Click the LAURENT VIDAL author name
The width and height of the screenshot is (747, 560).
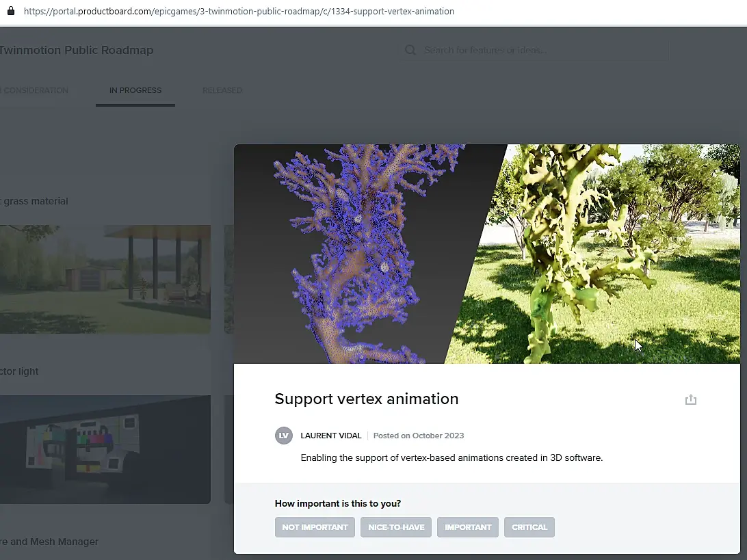click(x=331, y=436)
